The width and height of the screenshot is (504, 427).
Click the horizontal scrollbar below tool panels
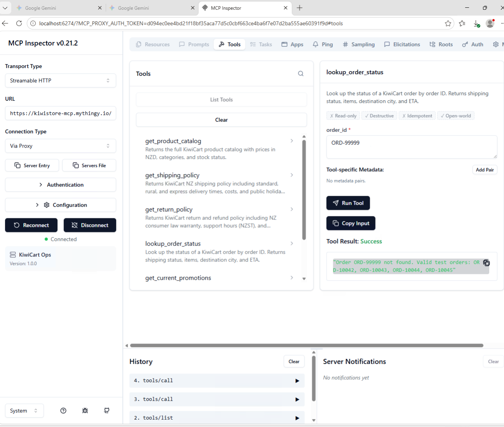[x=307, y=345]
